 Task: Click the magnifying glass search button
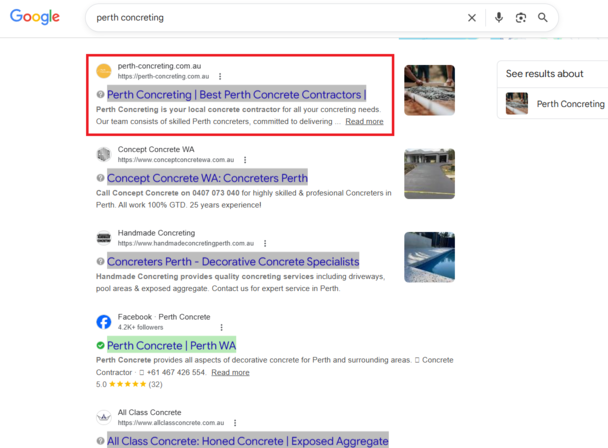tap(542, 17)
